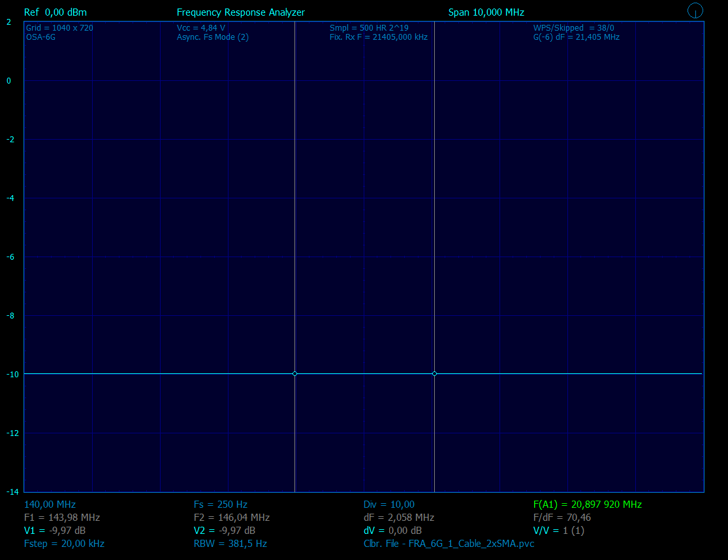Click the Fstep = 20,00 kHz setting
This screenshot has width=728, height=560.
[64, 544]
